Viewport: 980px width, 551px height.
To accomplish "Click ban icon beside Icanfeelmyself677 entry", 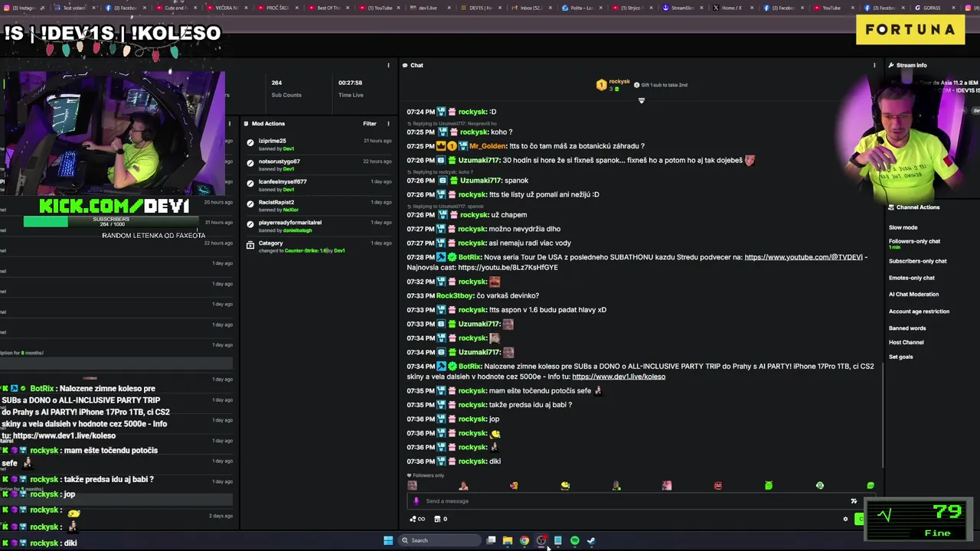I will 250,183.
